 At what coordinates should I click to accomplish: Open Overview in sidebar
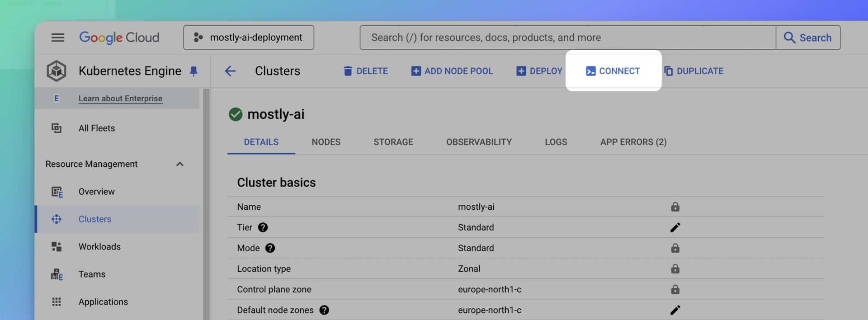point(96,192)
